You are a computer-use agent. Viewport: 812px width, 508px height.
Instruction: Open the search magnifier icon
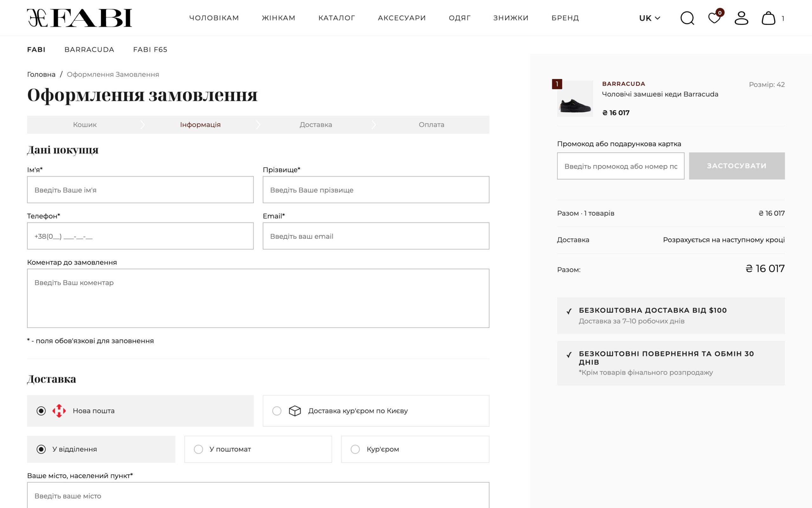(687, 18)
